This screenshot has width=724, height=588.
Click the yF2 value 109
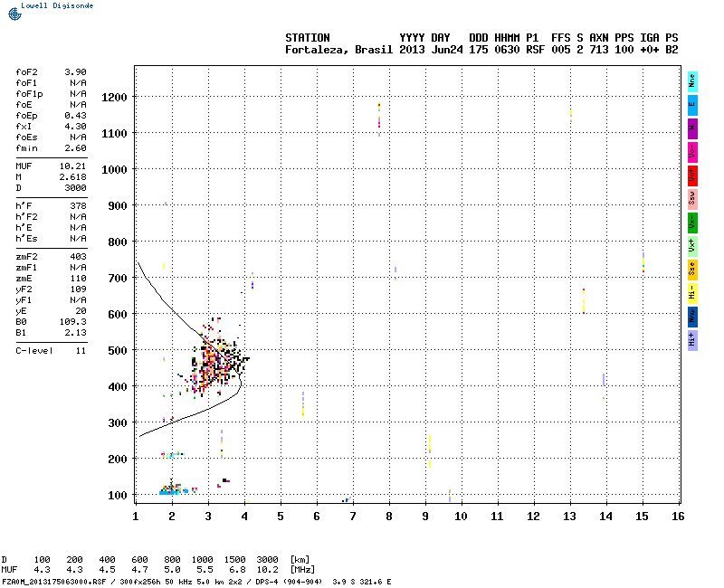(78, 289)
